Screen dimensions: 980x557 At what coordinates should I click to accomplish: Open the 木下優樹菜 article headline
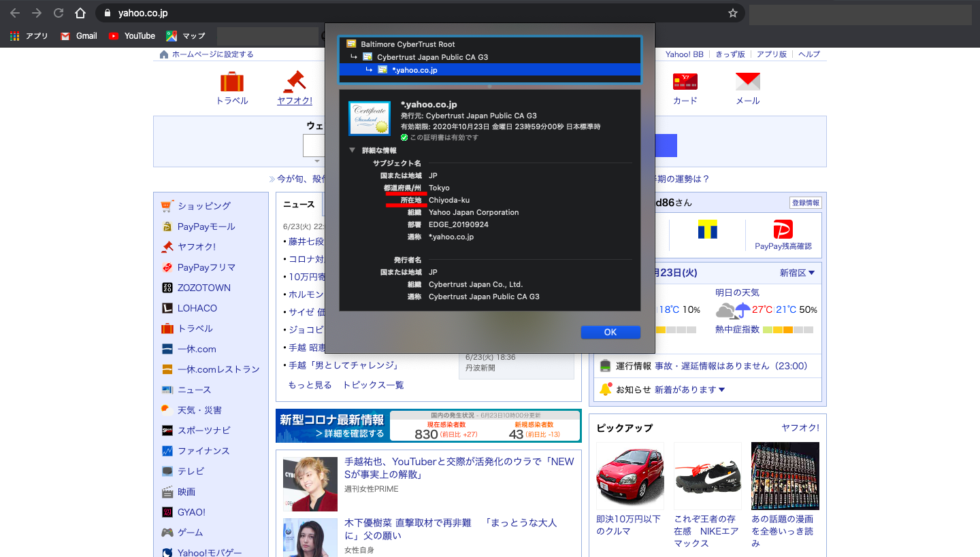pos(451,529)
